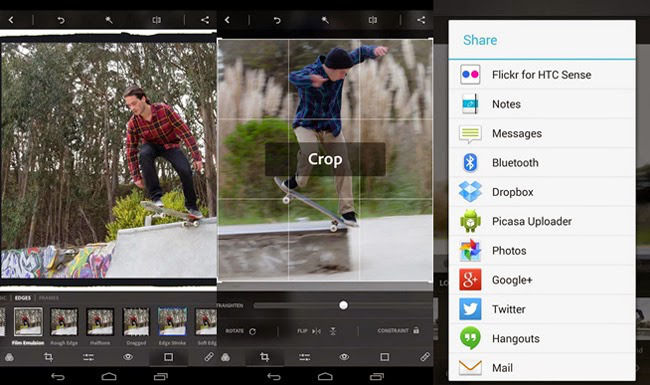Share via Picasa Uploader

[542, 221]
